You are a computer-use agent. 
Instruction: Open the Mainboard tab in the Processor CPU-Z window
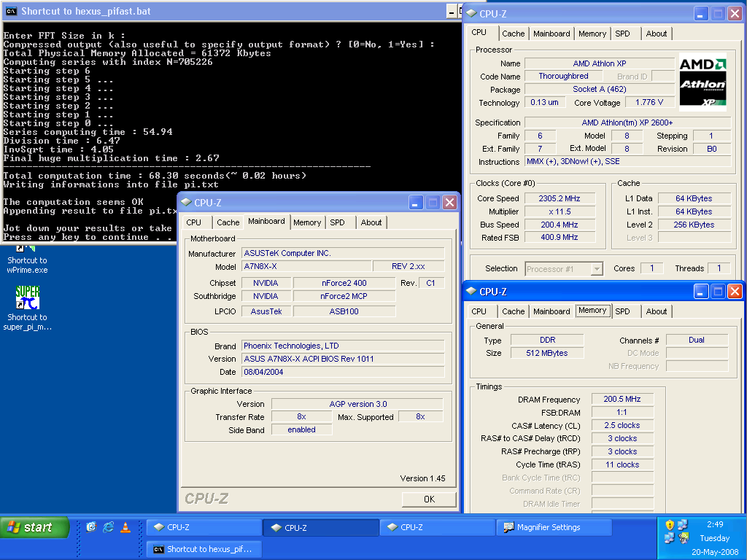pyautogui.click(x=551, y=34)
